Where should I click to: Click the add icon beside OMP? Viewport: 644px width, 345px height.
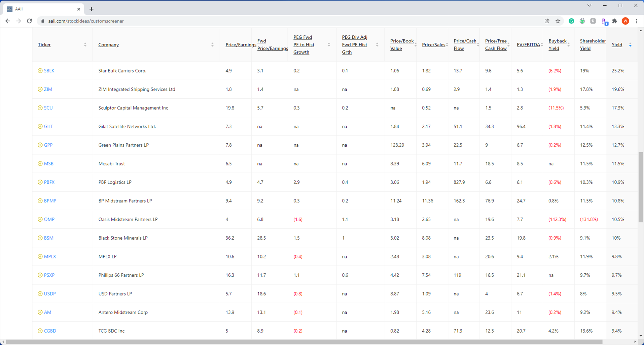pos(40,219)
